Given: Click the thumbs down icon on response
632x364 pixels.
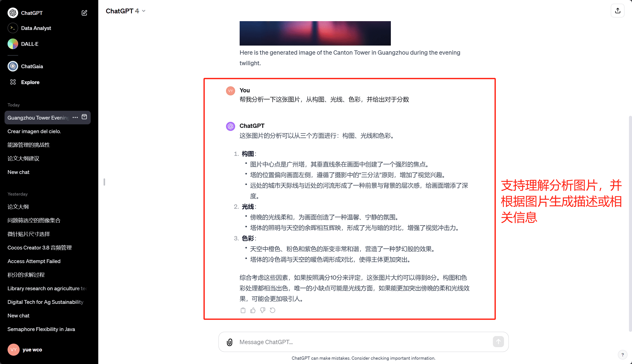Looking at the screenshot, I should pos(263,310).
